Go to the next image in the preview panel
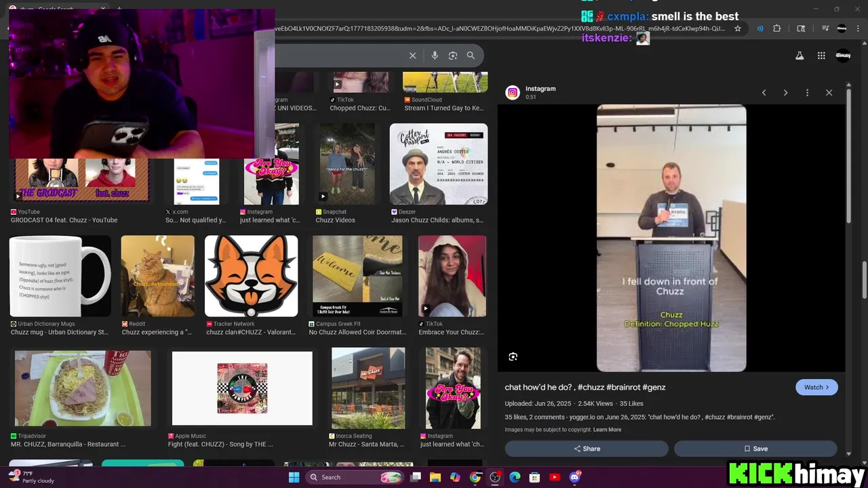This screenshot has height=488, width=868. (785, 93)
